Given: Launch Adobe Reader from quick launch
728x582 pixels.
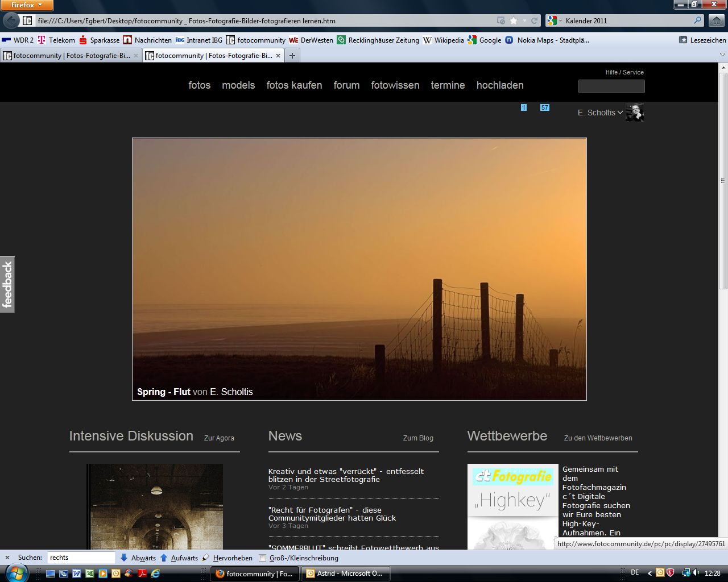Looking at the screenshot, I should pyautogui.click(x=142, y=573).
